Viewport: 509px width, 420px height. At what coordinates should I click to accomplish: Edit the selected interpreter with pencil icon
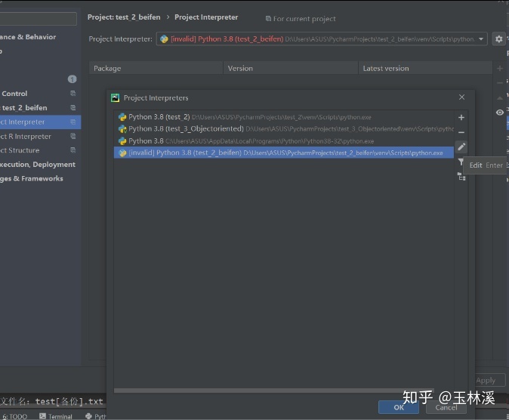click(461, 147)
